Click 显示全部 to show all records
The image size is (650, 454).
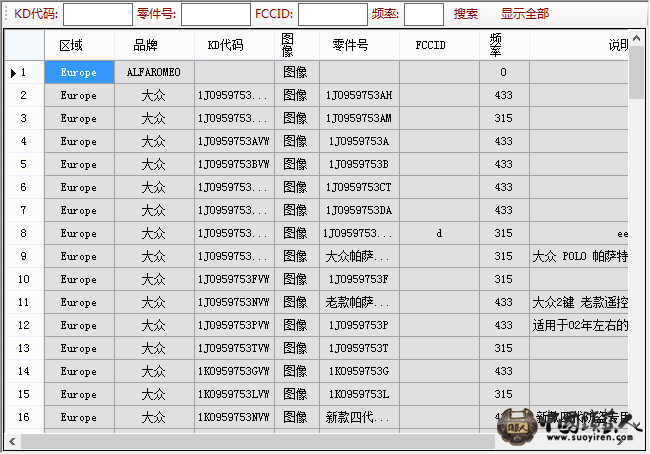[x=525, y=14]
